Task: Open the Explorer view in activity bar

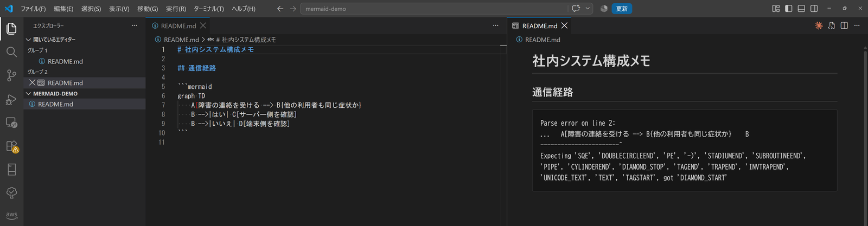Action: tap(11, 28)
